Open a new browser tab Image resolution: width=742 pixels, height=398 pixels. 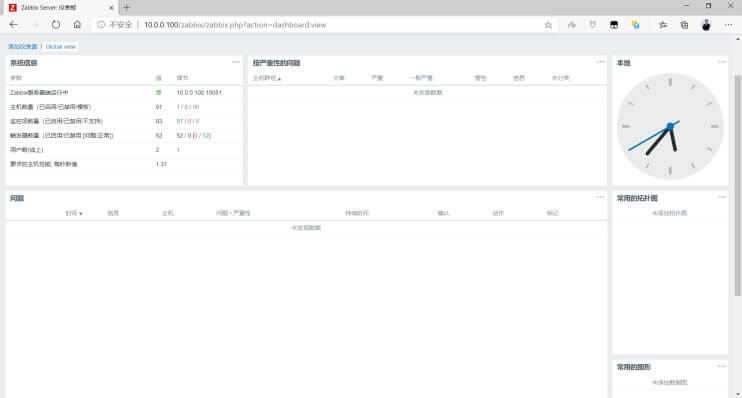click(x=127, y=8)
